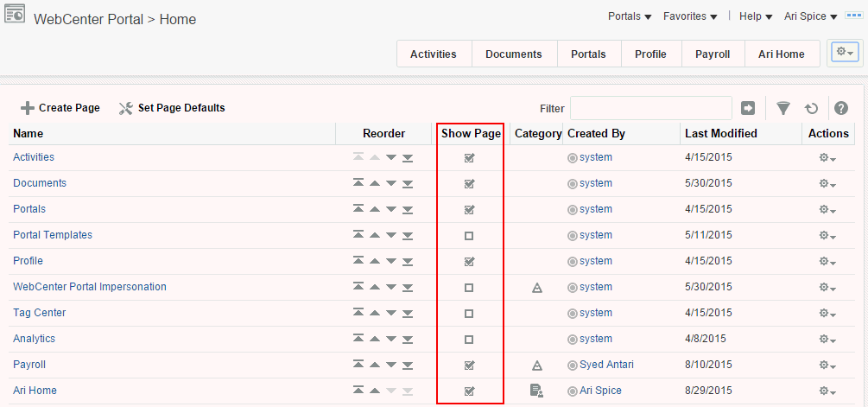Move Documents page to top

tap(359, 183)
